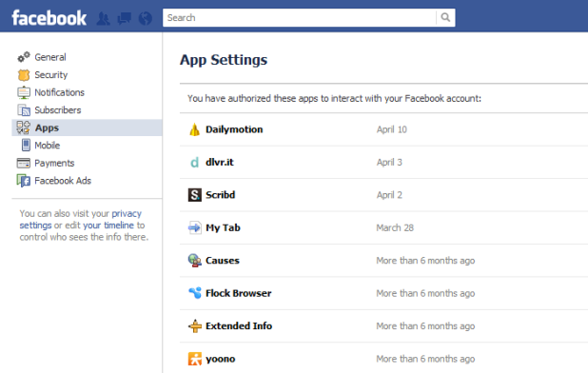
Task: Follow the 'your timeline' link
Action: point(108,225)
